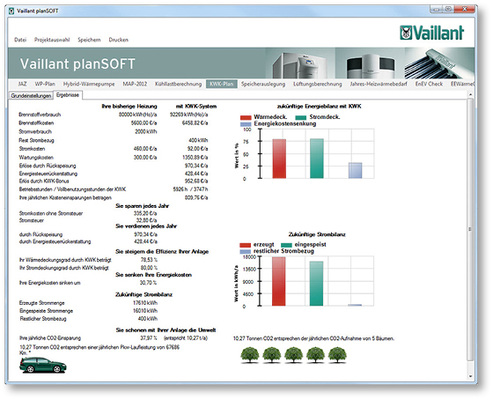
Task: Click the 'Eingespeiste Strommenge' label
Action: 46,311
